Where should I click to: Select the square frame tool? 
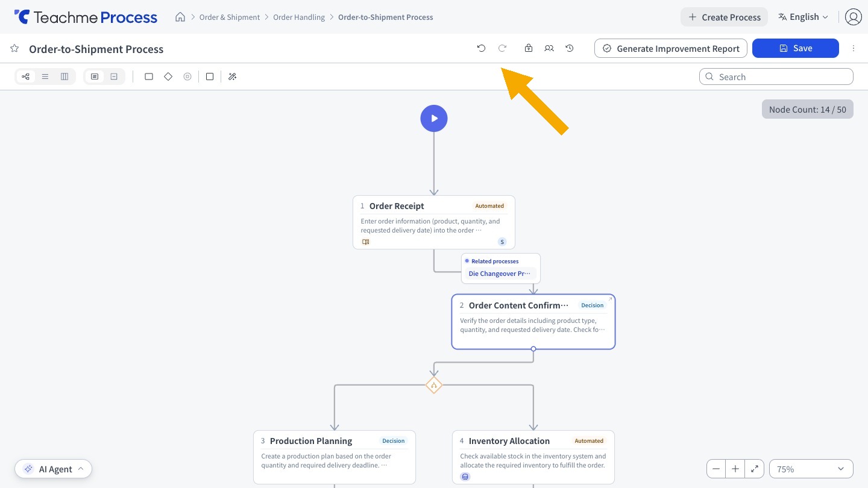pos(210,77)
